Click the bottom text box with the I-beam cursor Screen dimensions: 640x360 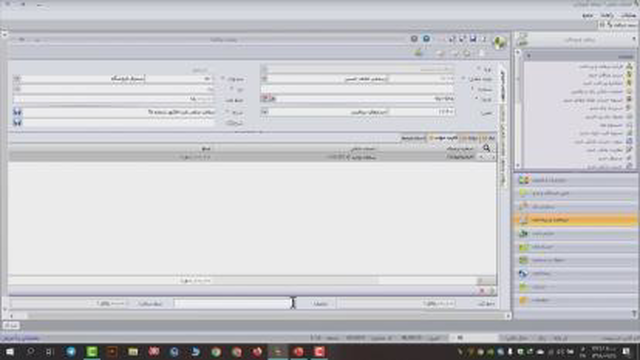click(232, 303)
